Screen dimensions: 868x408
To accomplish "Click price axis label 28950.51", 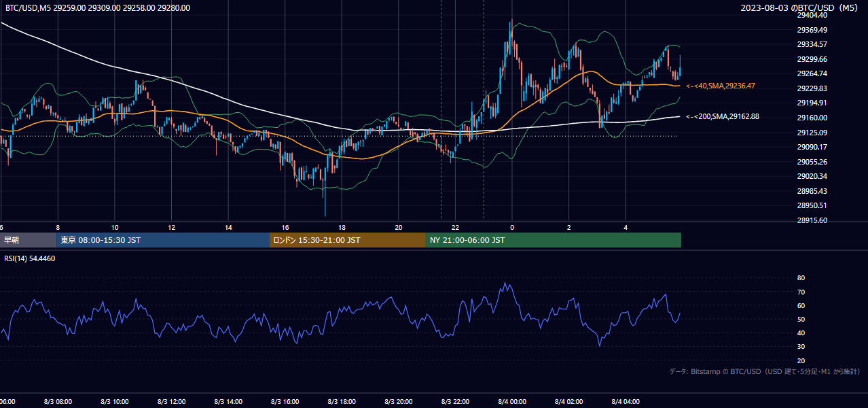I will 812,205.
